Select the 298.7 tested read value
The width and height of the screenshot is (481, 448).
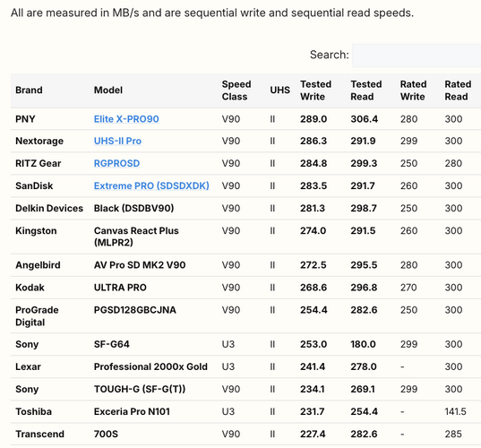pyautogui.click(x=364, y=208)
